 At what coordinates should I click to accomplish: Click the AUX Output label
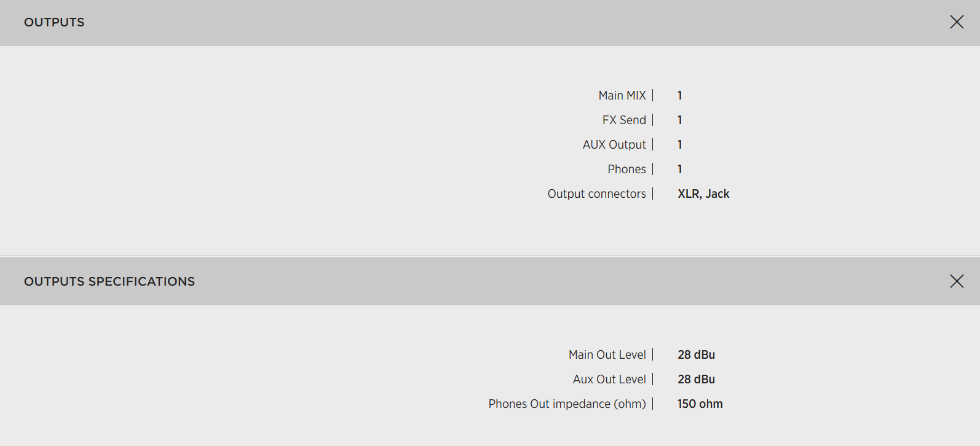614,144
